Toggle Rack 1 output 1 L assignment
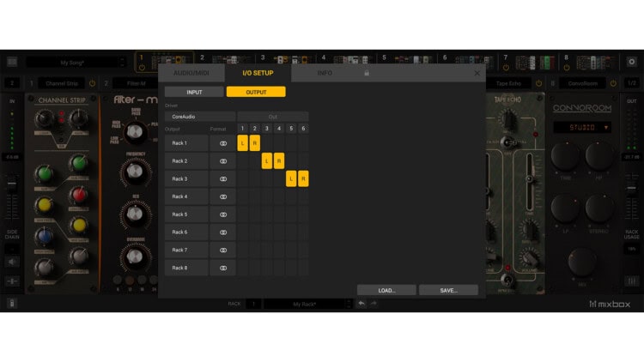The height and width of the screenshot is (362, 644). (242, 143)
